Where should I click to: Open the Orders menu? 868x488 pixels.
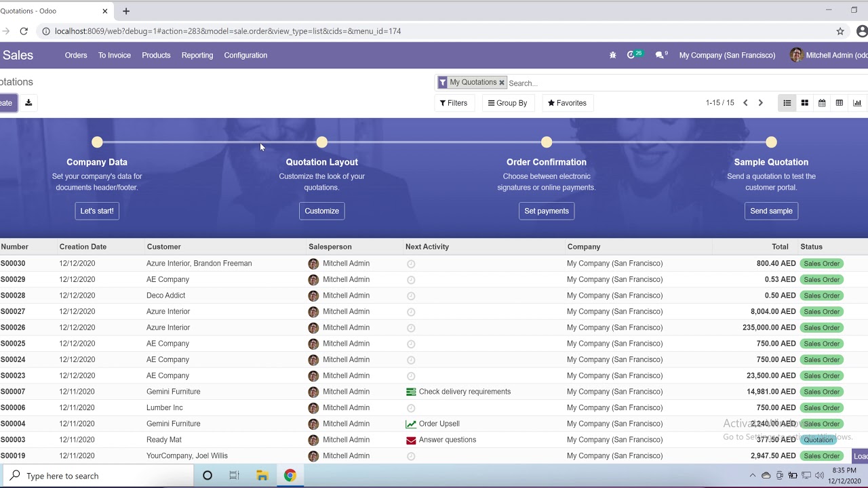click(x=76, y=56)
